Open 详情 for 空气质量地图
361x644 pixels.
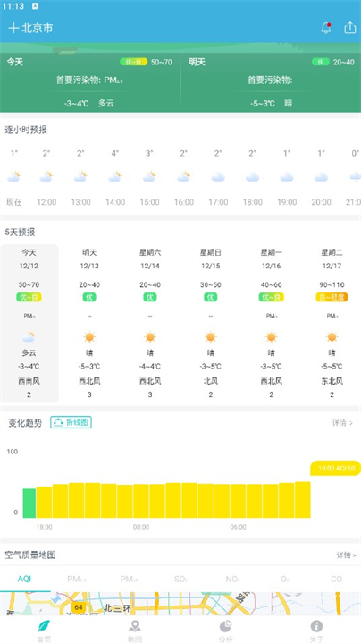(346, 555)
